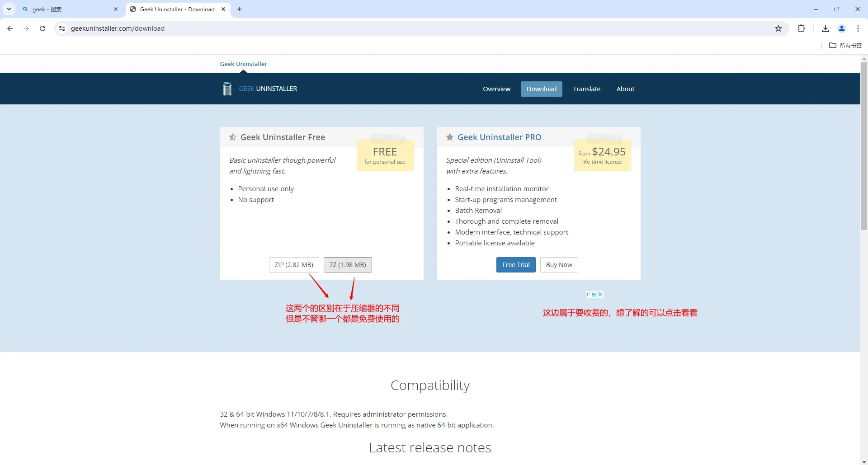The height and width of the screenshot is (465, 868).
Task: Click the vertical scrollbar thumb
Action: [864, 146]
